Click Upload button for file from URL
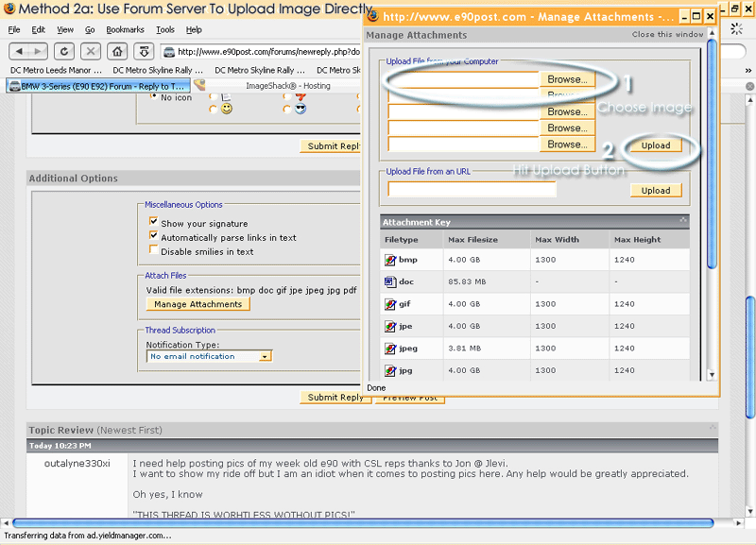The width and height of the screenshot is (756, 545). point(656,191)
